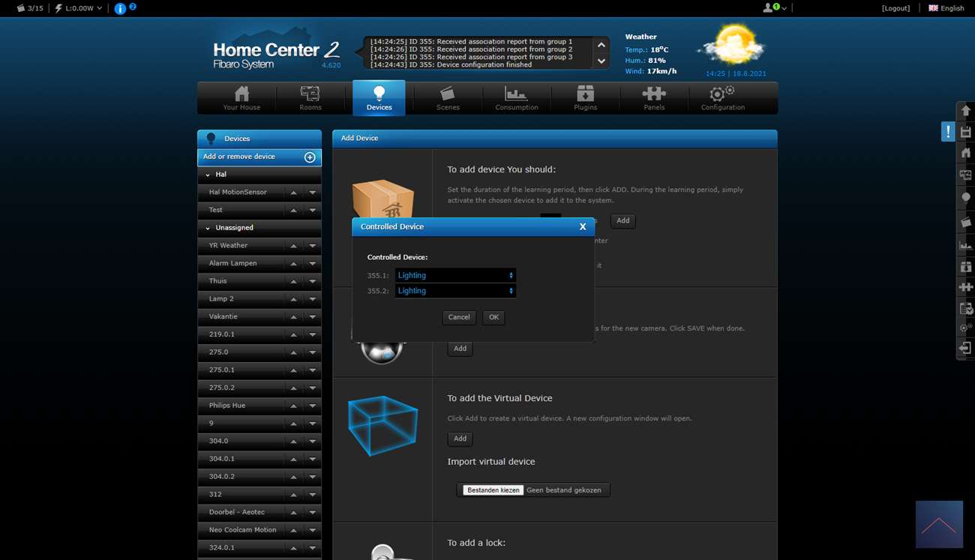Open the Plugins section icon

pyautogui.click(x=585, y=97)
